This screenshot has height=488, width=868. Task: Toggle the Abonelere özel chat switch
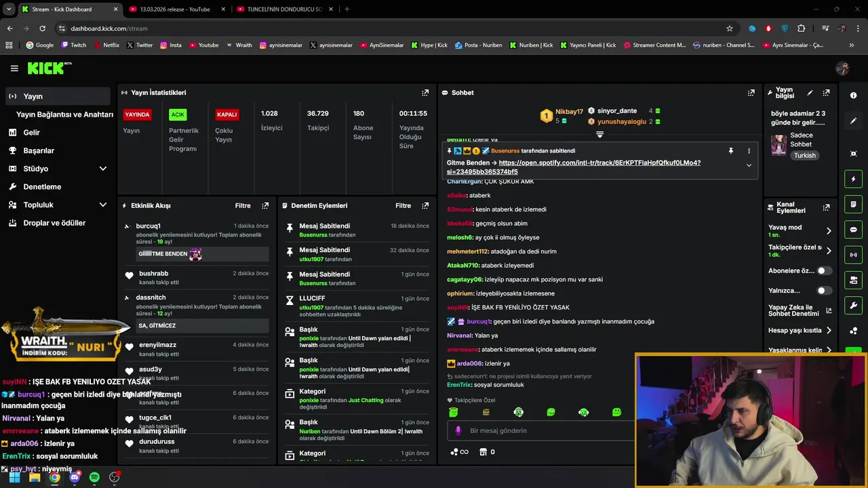[x=824, y=270]
